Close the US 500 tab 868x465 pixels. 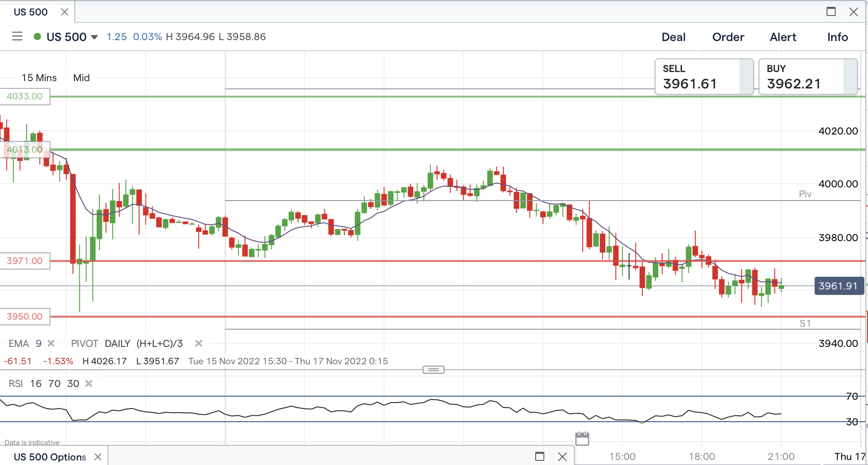pyautogui.click(x=65, y=12)
